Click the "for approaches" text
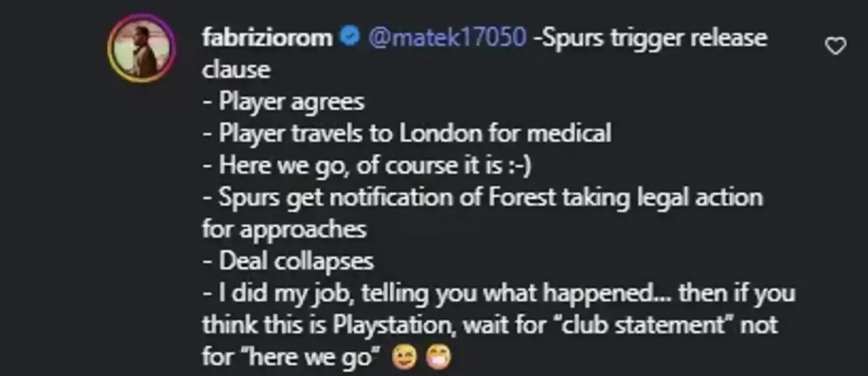Image resolution: width=868 pixels, height=376 pixels. pos(284,230)
